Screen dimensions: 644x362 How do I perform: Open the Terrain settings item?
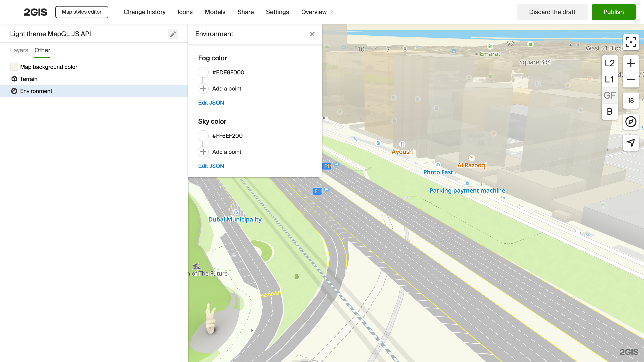click(x=29, y=79)
